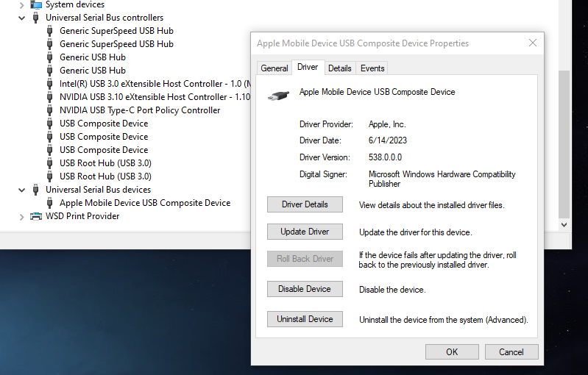The image size is (588, 375).
Task: Select Apple Mobile Device USB Composite Device in tree
Action: (x=145, y=203)
